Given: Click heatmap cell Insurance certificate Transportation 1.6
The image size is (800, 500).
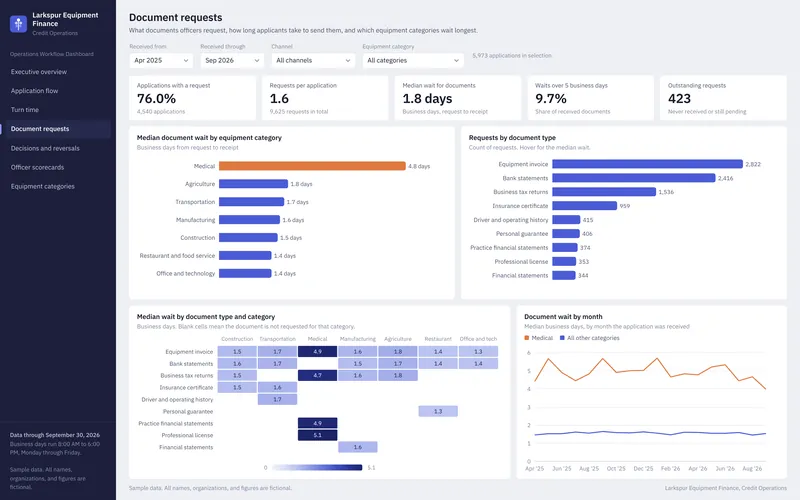Looking at the screenshot, I should (278, 387).
